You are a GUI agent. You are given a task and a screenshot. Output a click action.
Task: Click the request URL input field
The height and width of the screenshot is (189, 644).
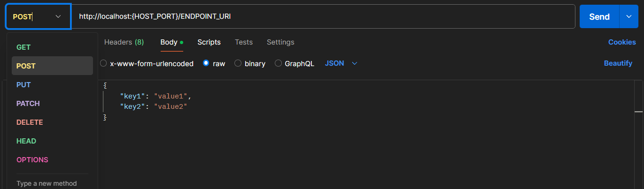coord(323,16)
